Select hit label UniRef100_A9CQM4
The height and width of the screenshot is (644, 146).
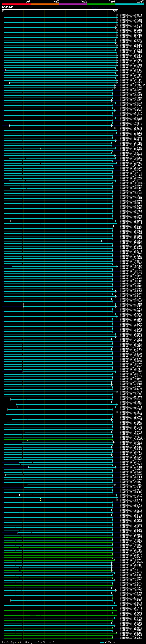tap(131, 198)
